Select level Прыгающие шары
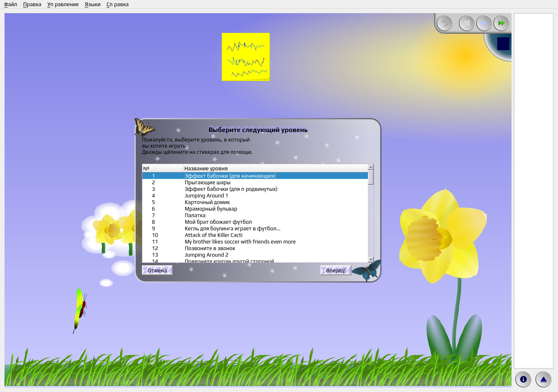558x392 pixels. tap(255, 182)
